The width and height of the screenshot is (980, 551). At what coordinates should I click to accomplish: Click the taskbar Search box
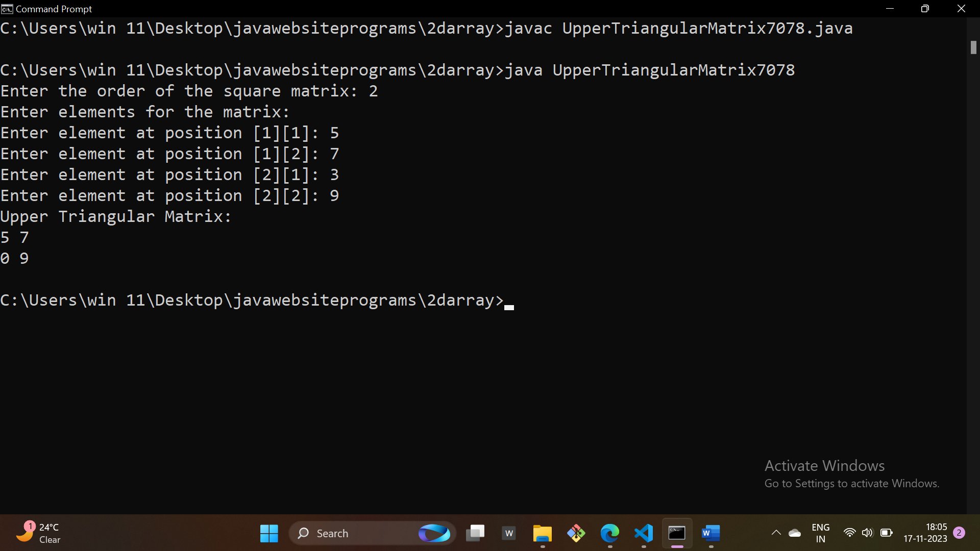357,533
